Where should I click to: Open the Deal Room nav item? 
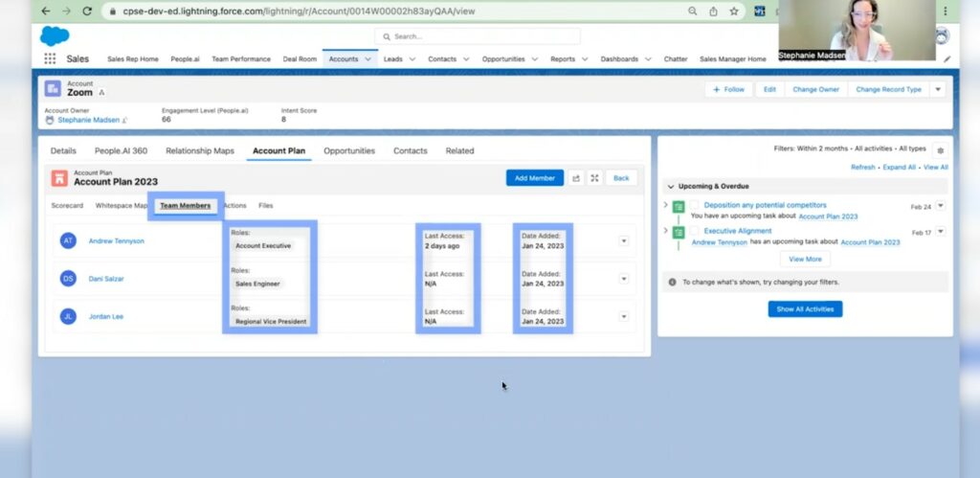[x=300, y=58]
